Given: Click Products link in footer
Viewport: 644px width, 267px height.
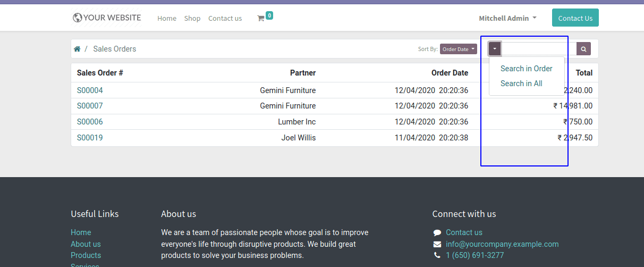Looking at the screenshot, I should [86, 255].
